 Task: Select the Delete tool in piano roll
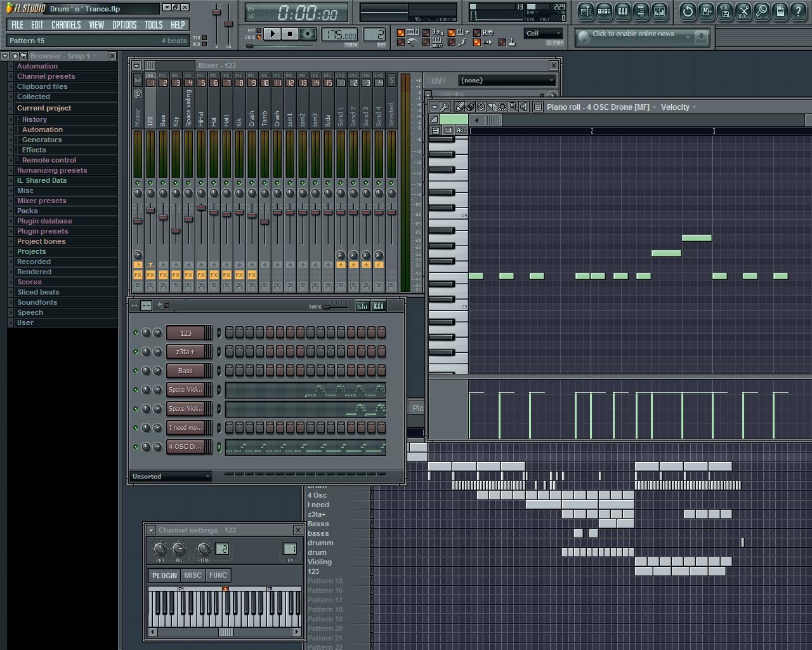[x=481, y=107]
